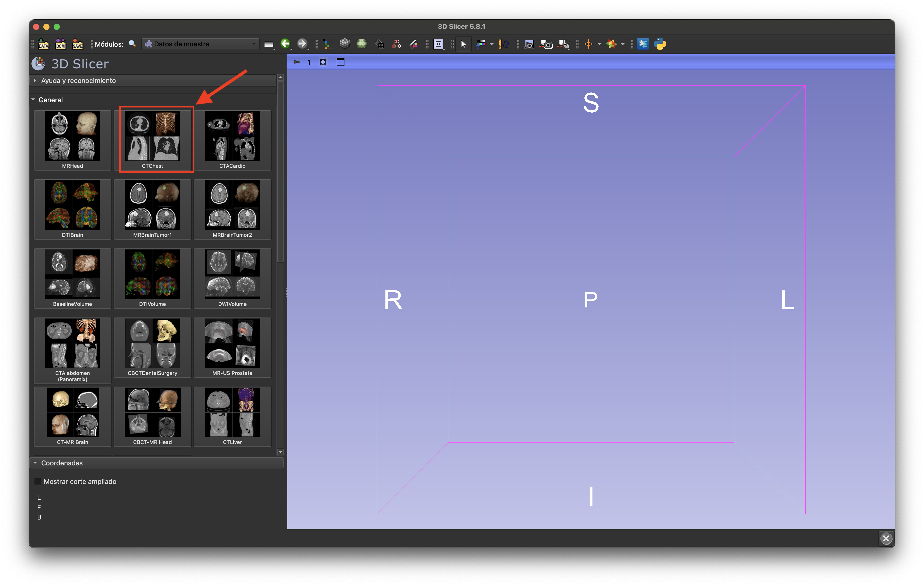
Task: Click the DATA add data icon
Action: tap(43, 44)
